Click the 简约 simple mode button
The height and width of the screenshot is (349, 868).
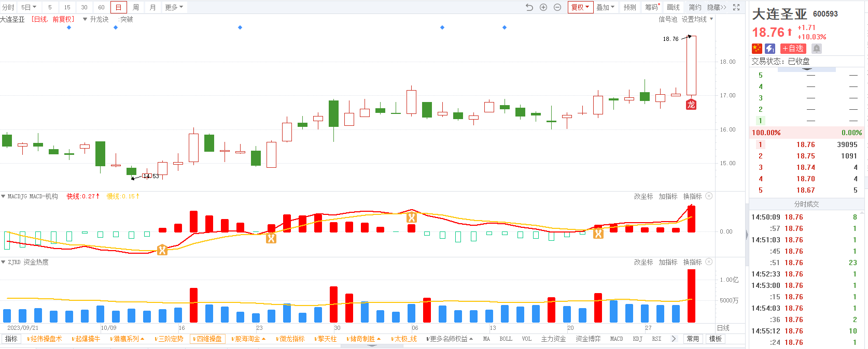[x=695, y=7]
